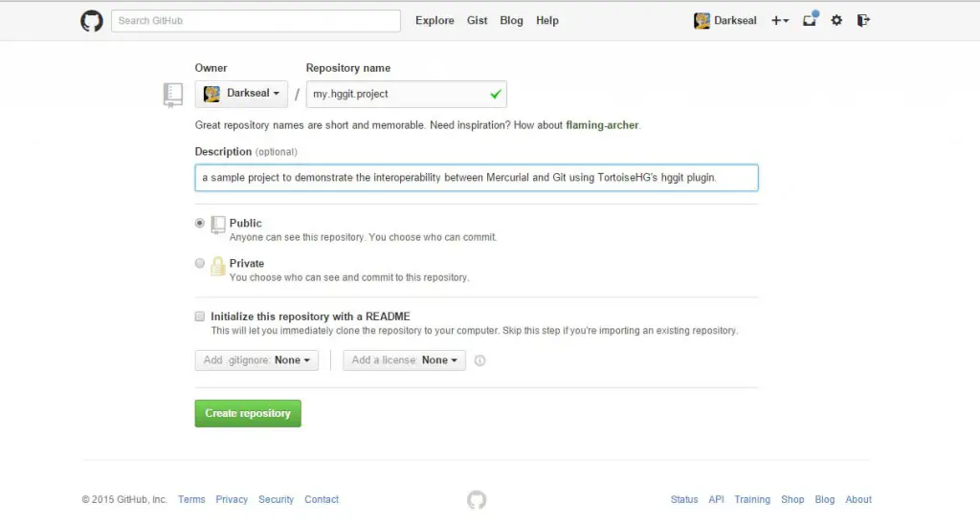
Task: Click the Create repository button
Action: pyautogui.click(x=248, y=413)
